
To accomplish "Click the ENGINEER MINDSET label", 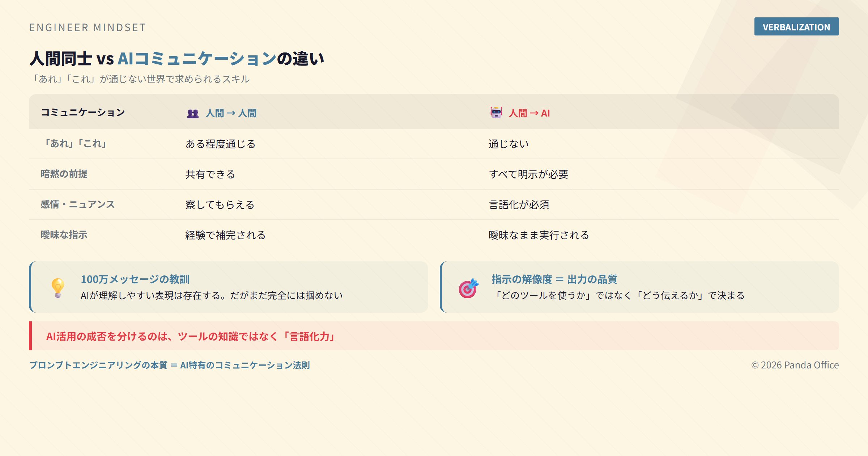I will [88, 28].
